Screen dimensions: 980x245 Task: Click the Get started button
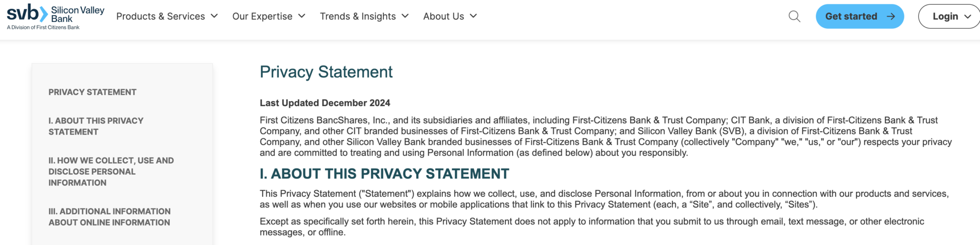[860, 16]
